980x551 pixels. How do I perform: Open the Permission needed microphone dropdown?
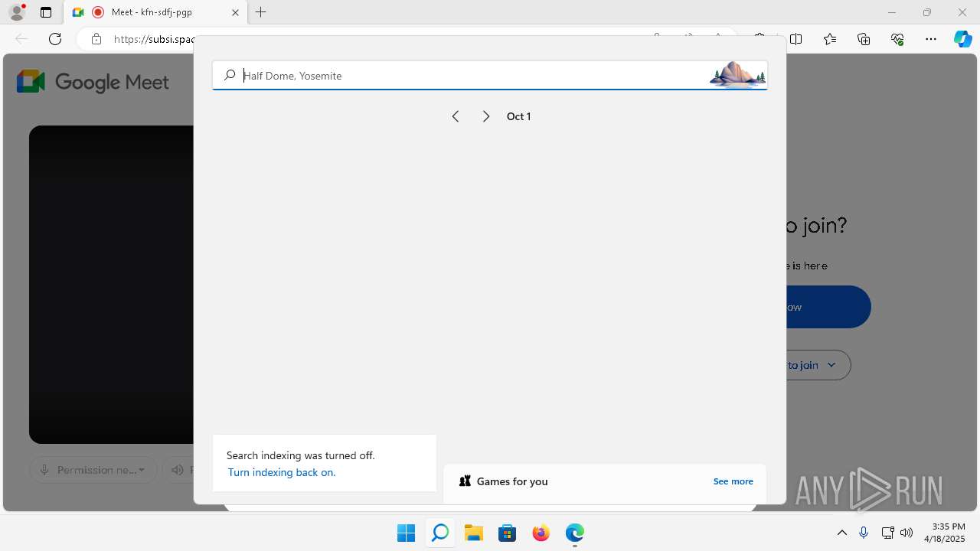93,470
